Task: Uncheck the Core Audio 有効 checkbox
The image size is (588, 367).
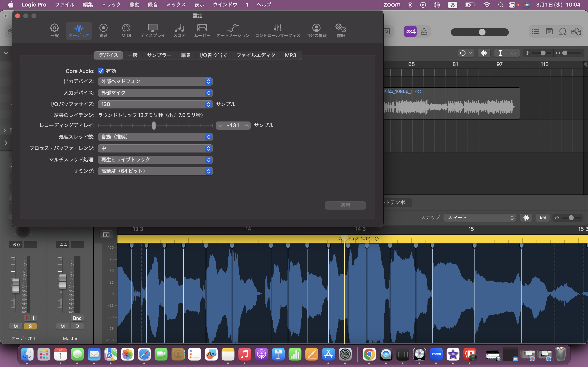Action: click(x=101, y=71)
